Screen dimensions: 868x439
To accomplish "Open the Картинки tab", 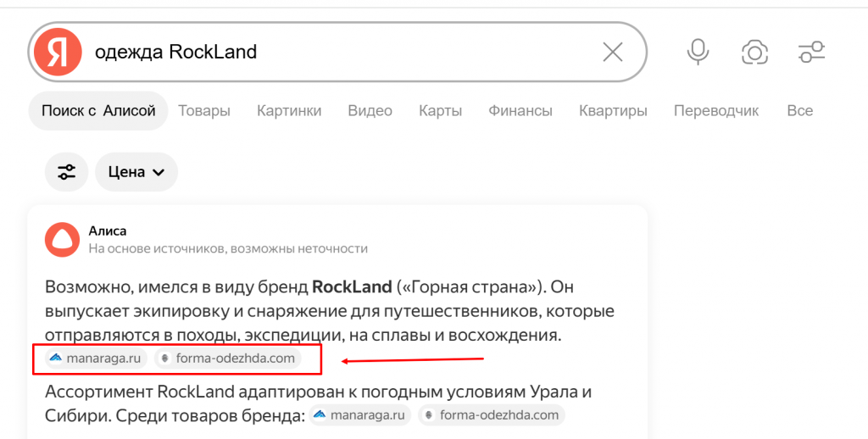I will pos(289,111).
